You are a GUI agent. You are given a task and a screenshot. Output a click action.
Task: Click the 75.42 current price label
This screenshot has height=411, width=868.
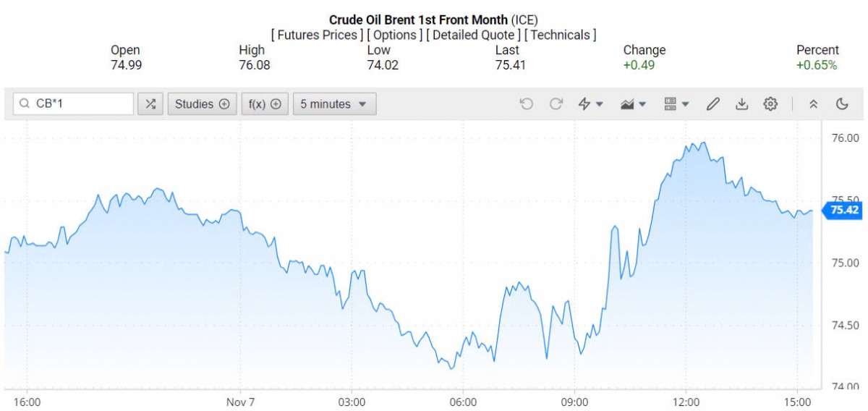pyautogui.click(x=844, y=210)
